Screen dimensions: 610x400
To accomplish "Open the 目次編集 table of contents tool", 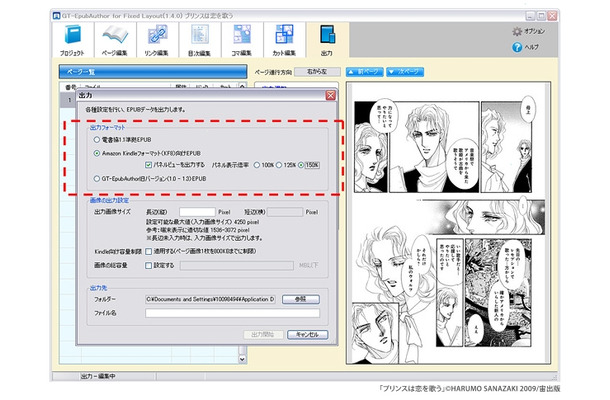I will [x=200, y=40].
